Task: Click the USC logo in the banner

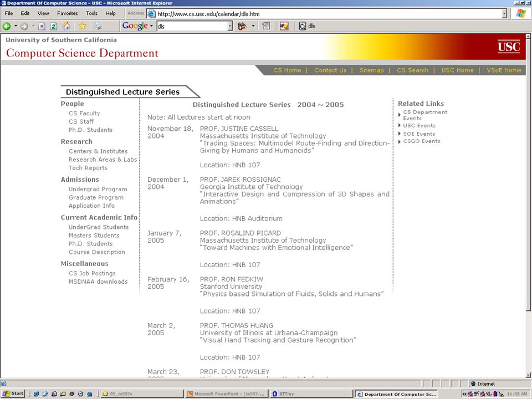Action: click(x=509, y=47)
